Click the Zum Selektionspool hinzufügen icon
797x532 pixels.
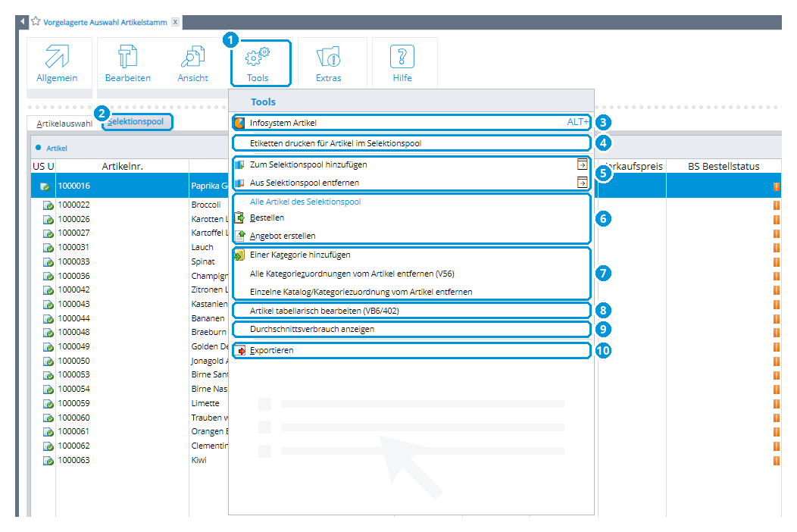239,164
